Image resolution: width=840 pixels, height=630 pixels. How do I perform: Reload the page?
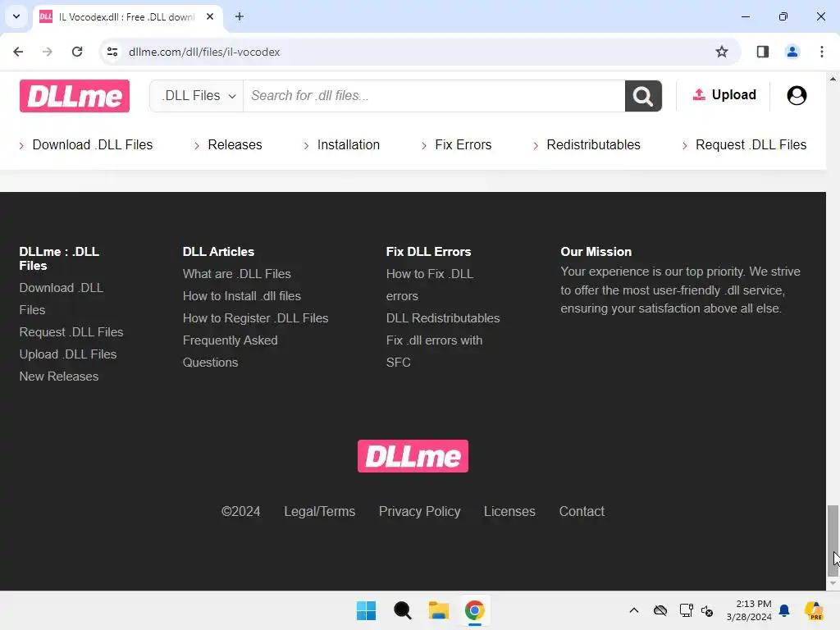[77, 52]
